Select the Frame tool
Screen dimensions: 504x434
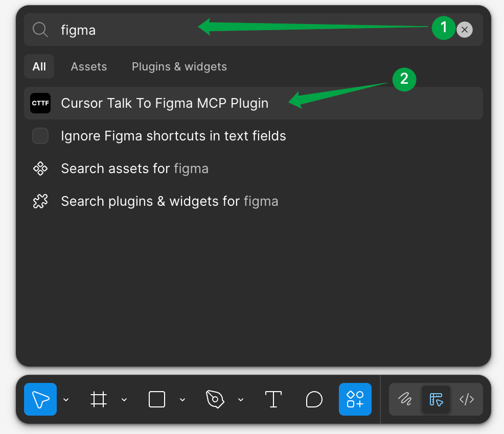99,399
